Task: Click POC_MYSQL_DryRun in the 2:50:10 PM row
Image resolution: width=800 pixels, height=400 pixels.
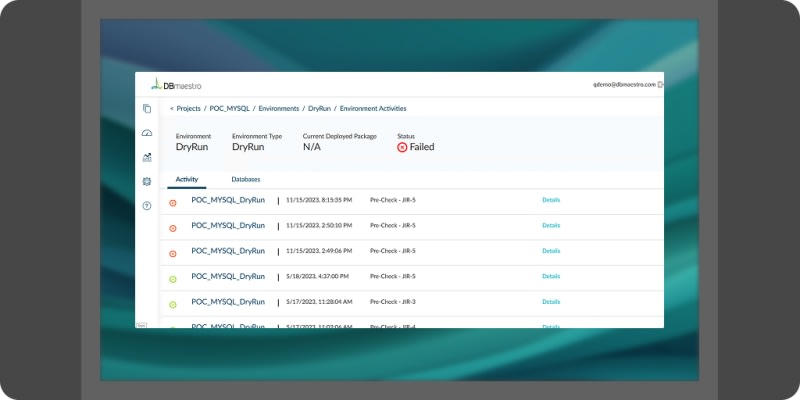Action: (x=228, y=226)
